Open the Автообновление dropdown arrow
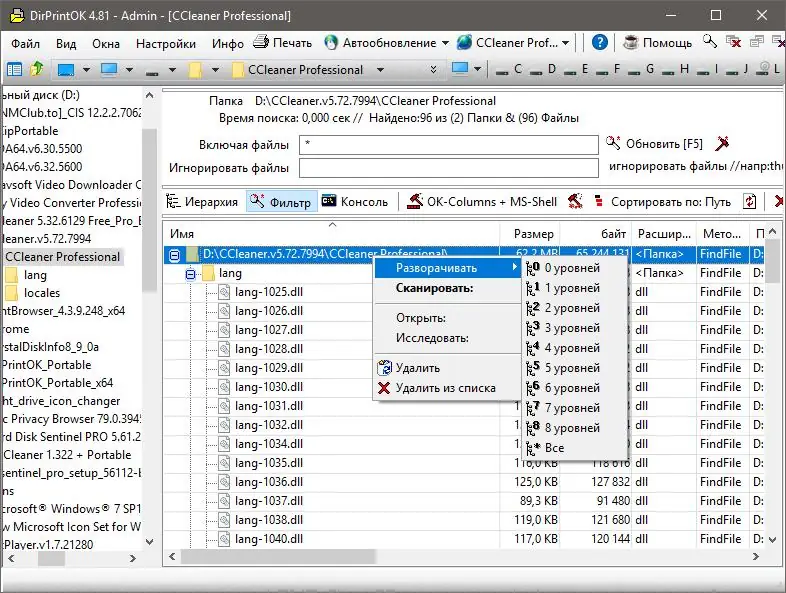 tap(445, 43)
